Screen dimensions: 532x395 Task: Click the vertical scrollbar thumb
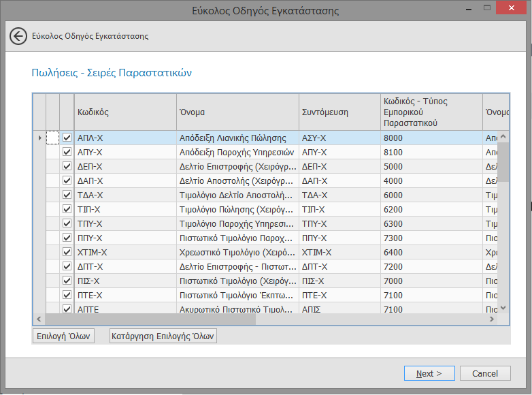503,162
